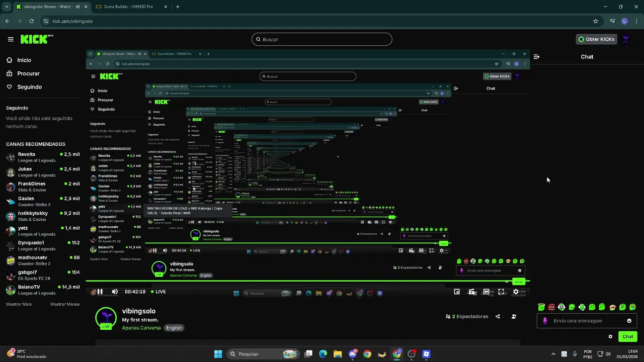Image resolution: width=644 pixels, height=362 pixels.
Task: View the 2 Espectadores count
Action: 467,317
